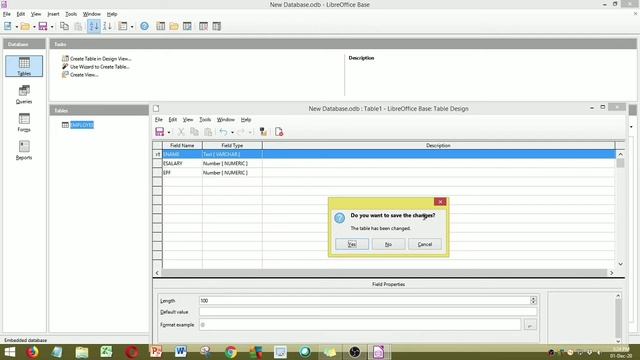Open Edit menu in Table Design window
Image resolution: width=640 pixels, height=360 pixels.
[173, 120]
